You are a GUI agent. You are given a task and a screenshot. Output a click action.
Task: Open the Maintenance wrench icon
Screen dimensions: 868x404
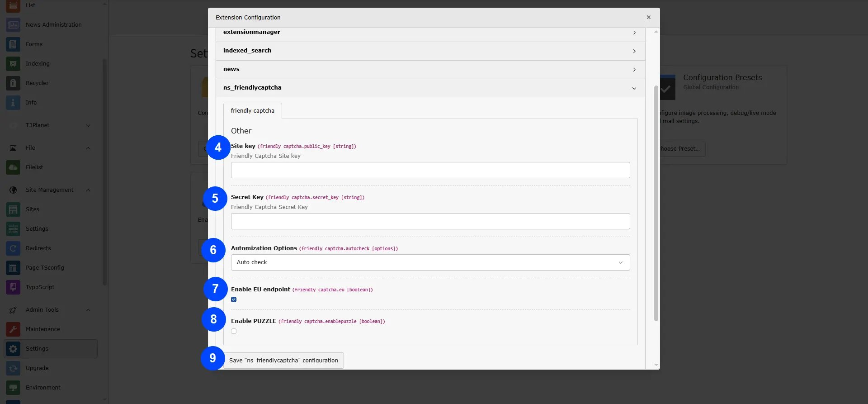(13, 329)
